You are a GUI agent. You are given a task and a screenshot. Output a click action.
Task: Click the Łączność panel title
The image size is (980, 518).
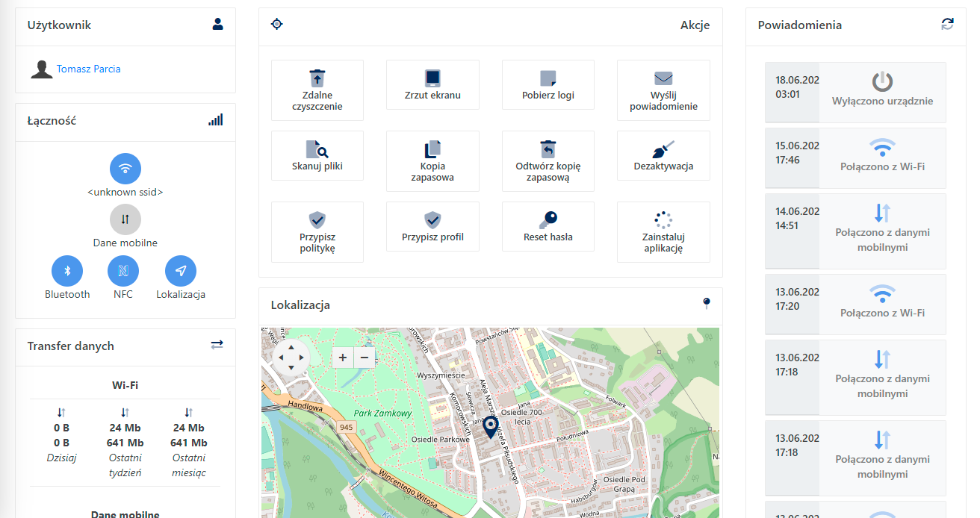[52, 120]
